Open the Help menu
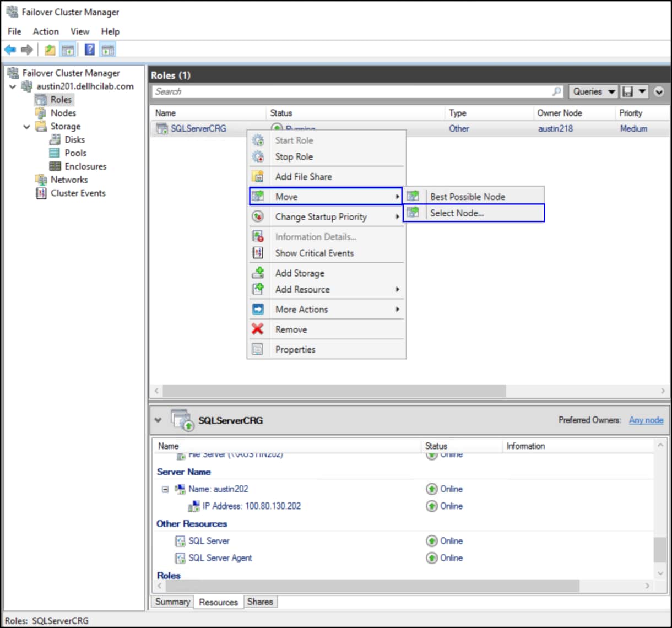This screenshot has height=628, width=672. (110, 31)
